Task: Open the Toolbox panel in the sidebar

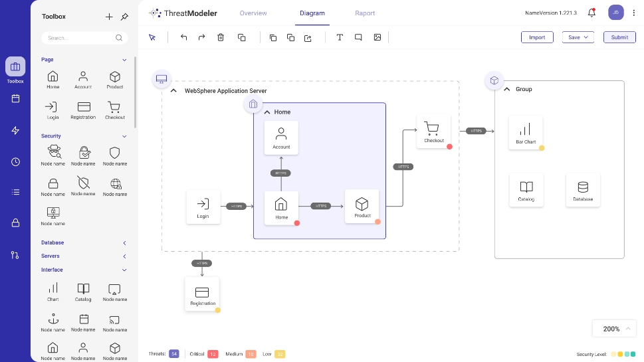Action: (x=15, y=70)
